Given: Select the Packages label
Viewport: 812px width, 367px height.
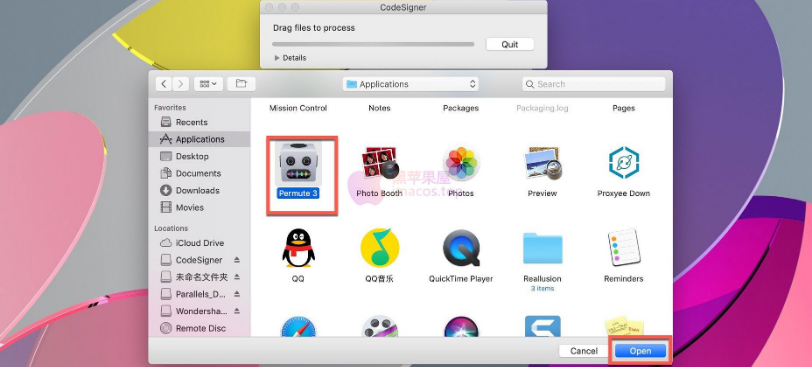Looking at the screenshot, I should 461,108.
